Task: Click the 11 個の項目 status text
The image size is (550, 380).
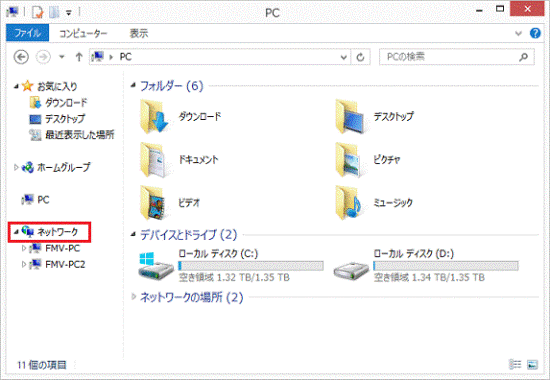Action: click(42, 365)
